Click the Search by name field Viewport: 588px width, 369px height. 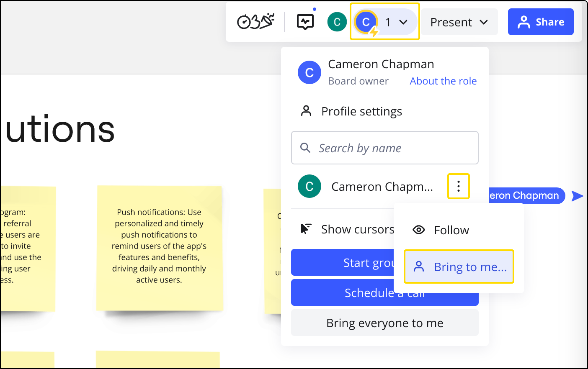pyautogui.click(x=384, y=148)
